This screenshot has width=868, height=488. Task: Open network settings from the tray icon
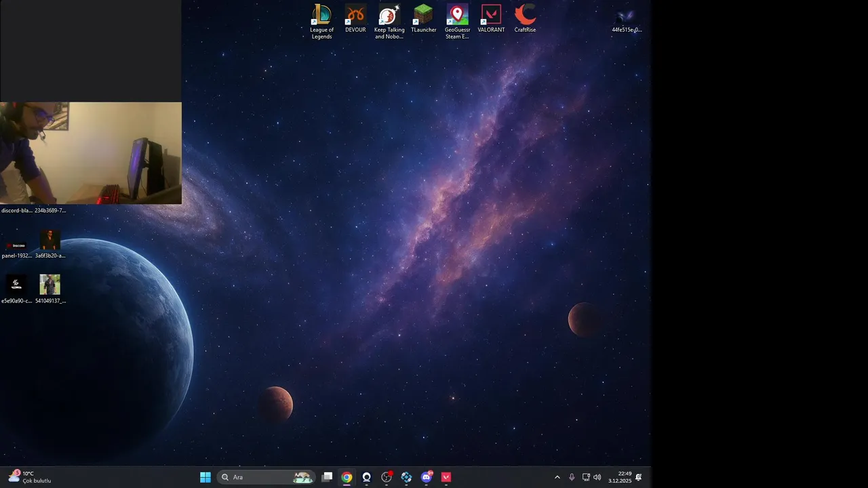tap(586, 477)
